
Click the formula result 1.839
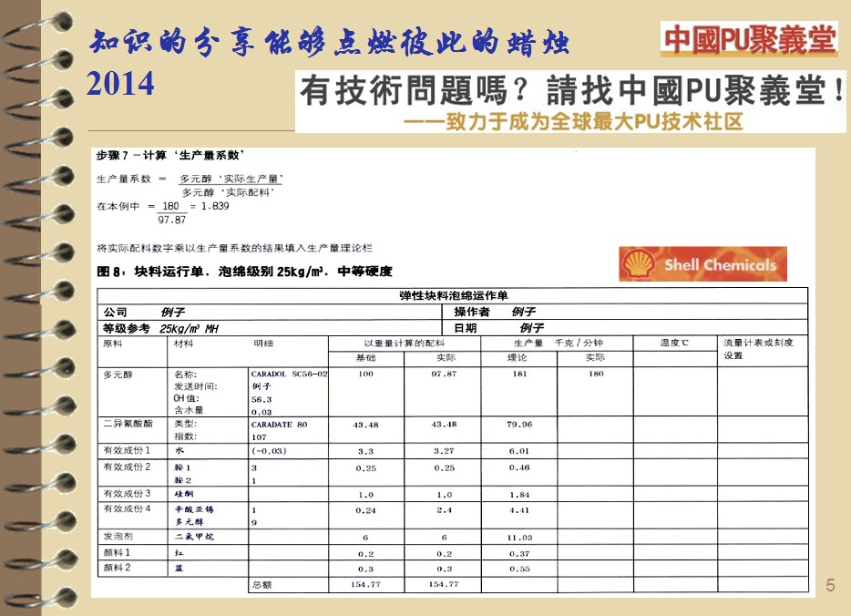pyautogui.click(x=215, y=206)
